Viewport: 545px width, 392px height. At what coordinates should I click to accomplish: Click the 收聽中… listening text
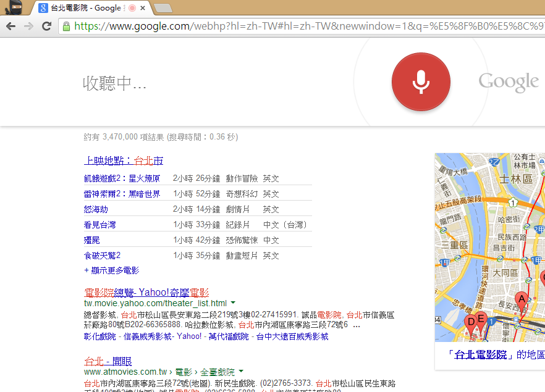(115, 83)
